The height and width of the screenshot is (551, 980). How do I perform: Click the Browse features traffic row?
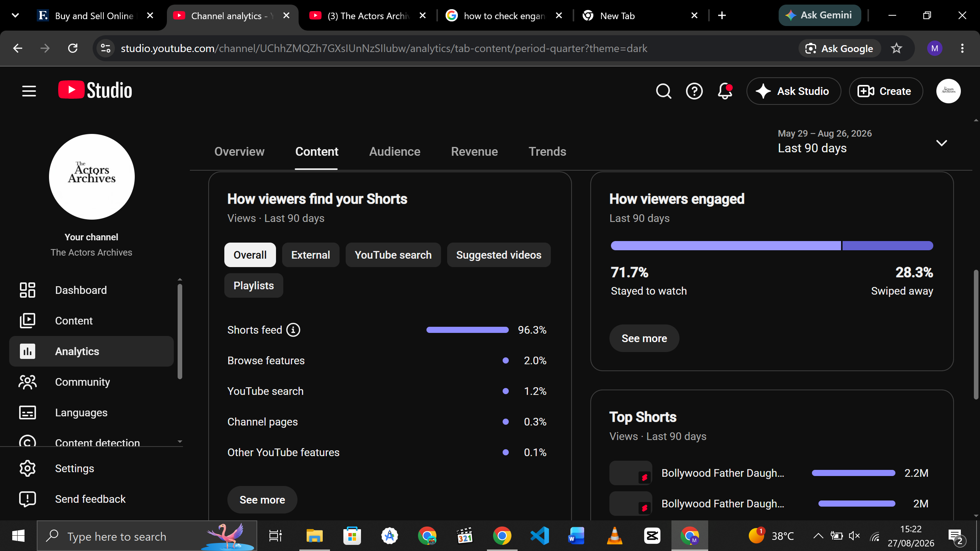coord(387,360)
